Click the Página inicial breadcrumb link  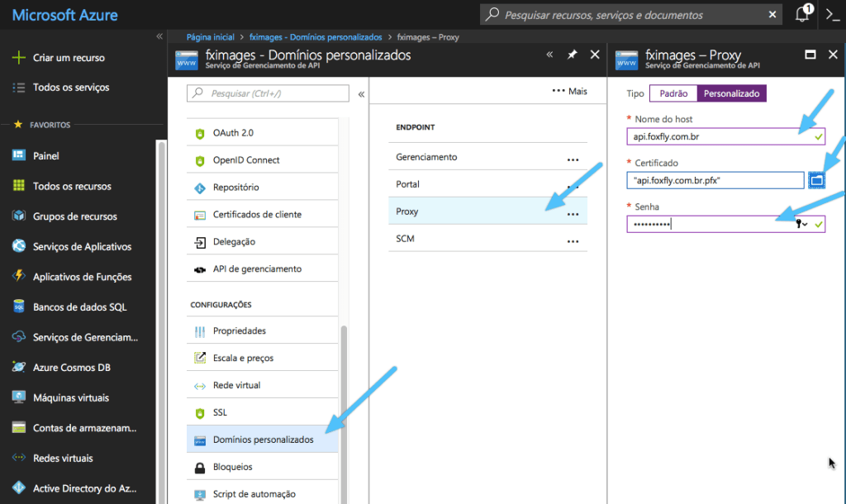coord(211,37)
